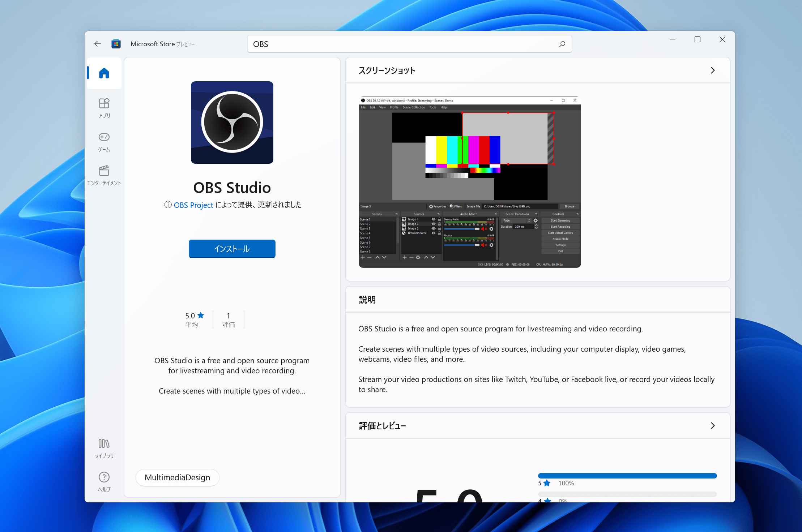The height and width of the screenshot is (532, 802).
Task: Open the アプリ (Apps) section
Action: pos(104,108)
